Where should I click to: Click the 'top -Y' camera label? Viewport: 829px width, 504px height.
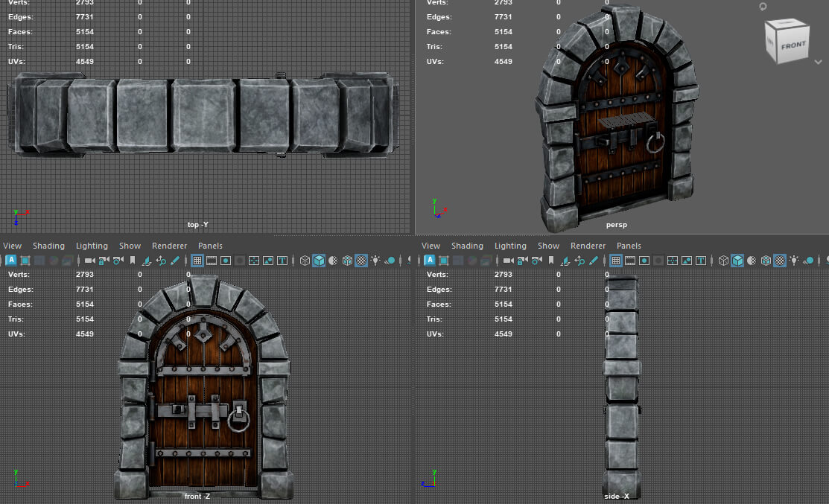pos(197,225)
